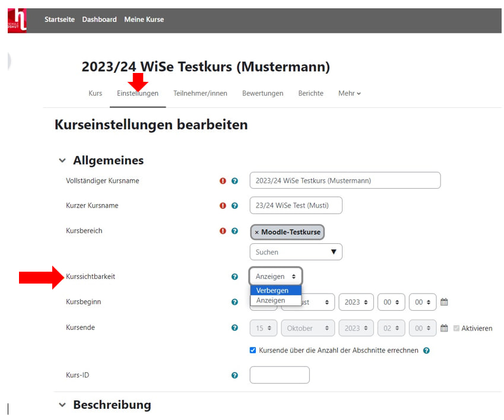Viewport: 504px width, 420px height.
Task: Open help for Kurssichtbarkeit setting
Action: (234, 276)
